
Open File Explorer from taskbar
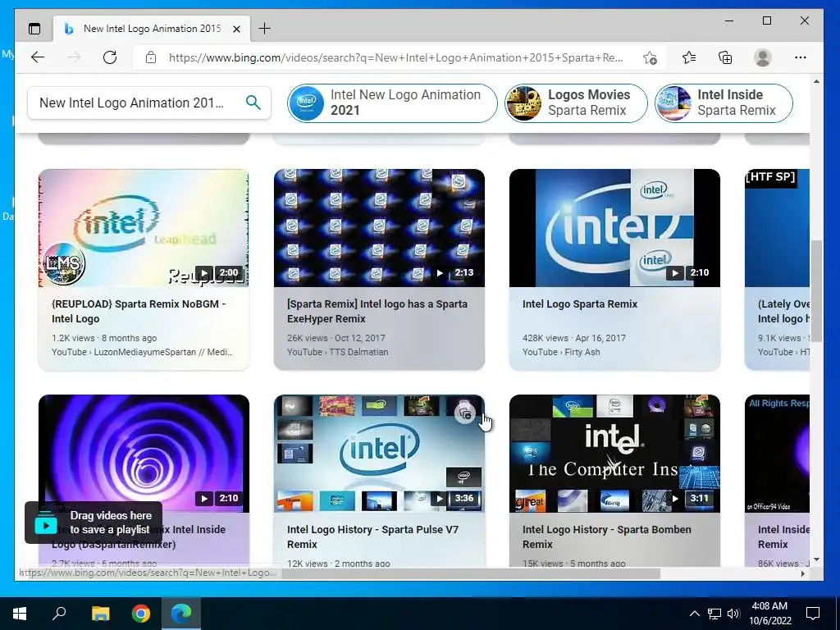100,614
